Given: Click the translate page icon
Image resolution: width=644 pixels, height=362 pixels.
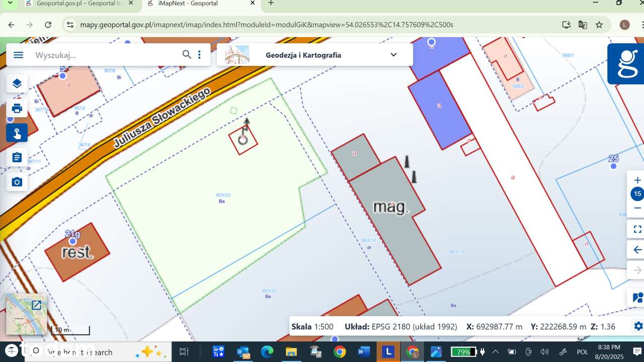Looking at the screenshot, I should pos(583,25).
